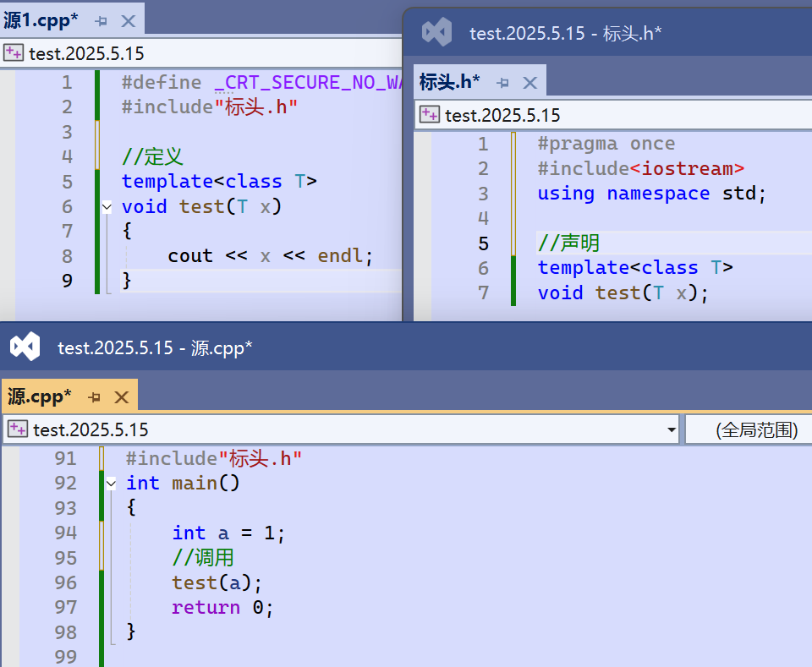Click the //定义 comment in 源1.cpp
This screenshot has height=667, width=812.
click(x=152, y=156)
